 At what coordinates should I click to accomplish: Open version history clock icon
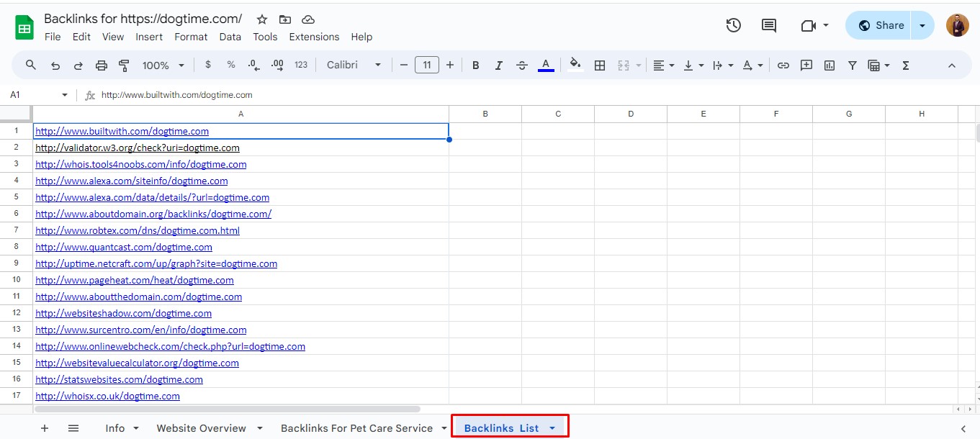click(733, 25)
